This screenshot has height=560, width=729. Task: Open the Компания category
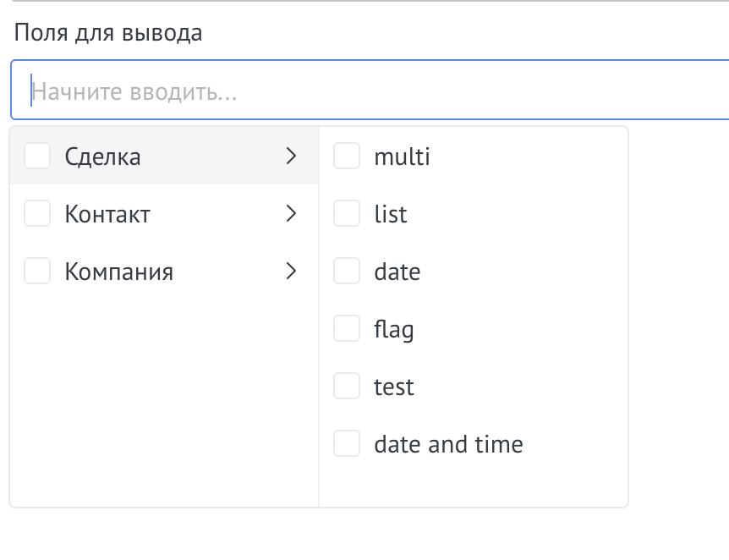[164, 272]
